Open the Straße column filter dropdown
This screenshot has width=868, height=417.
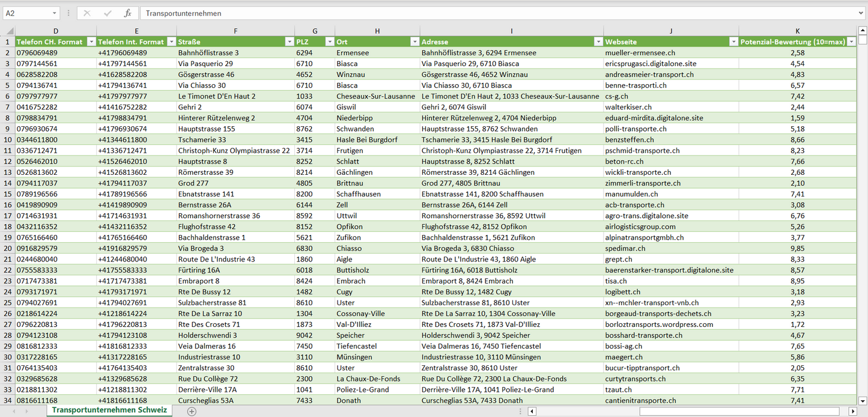point(289,42)
